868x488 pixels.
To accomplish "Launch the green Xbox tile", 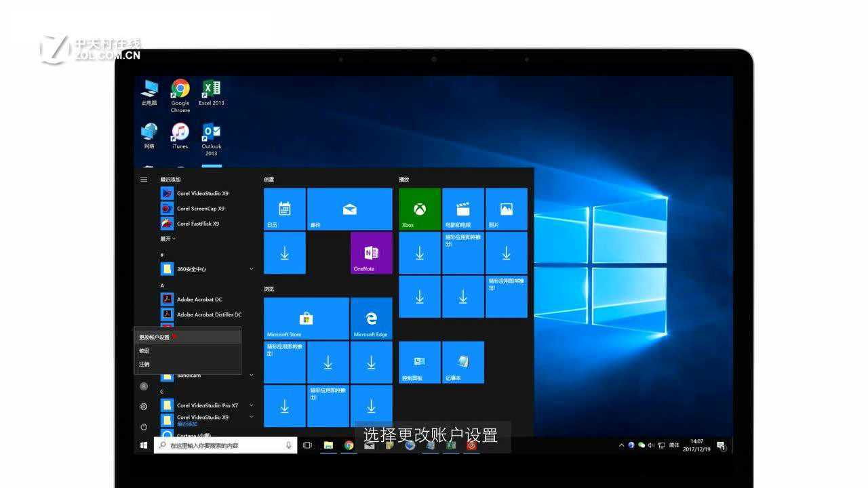I will [x=420, y=209].
